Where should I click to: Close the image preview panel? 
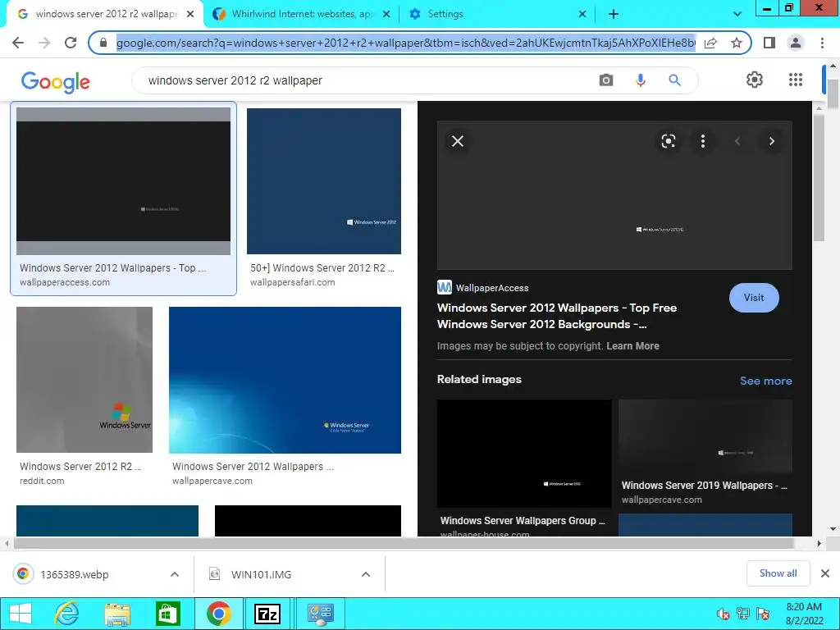458,141
